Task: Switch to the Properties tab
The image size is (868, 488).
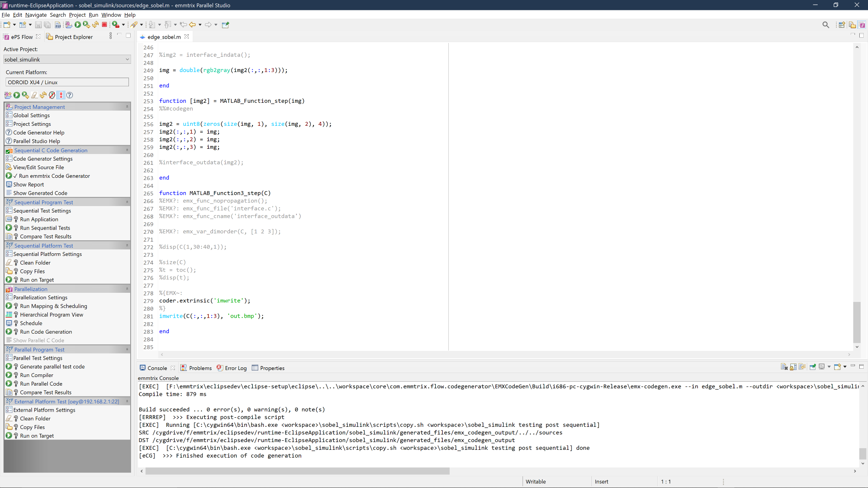Action: click(x=268, y=368)
